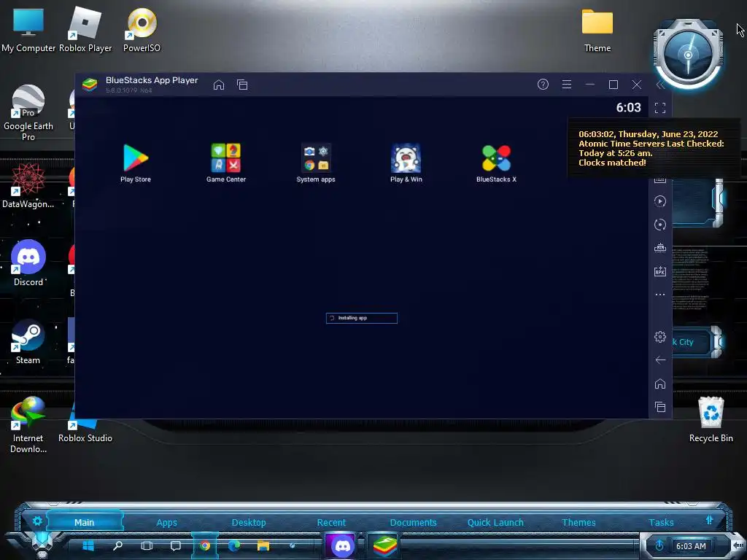The image size is (747, 560).
Task: Switch to the Recent dock tab
Action: tap(331, 522)
